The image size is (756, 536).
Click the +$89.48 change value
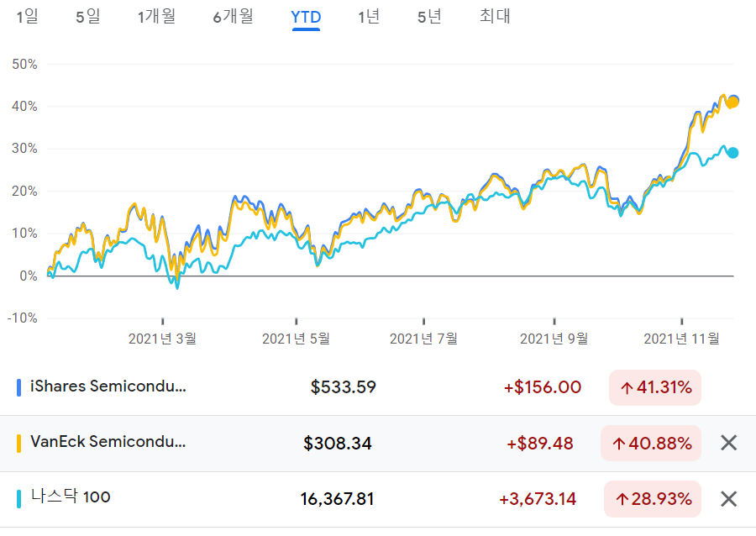click(539, 443)
